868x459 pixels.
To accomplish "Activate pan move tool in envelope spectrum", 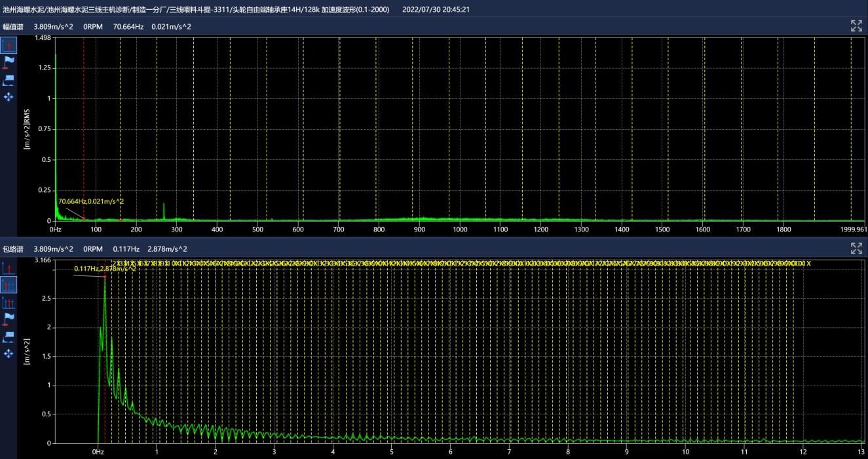I will [x=9, y=353].
